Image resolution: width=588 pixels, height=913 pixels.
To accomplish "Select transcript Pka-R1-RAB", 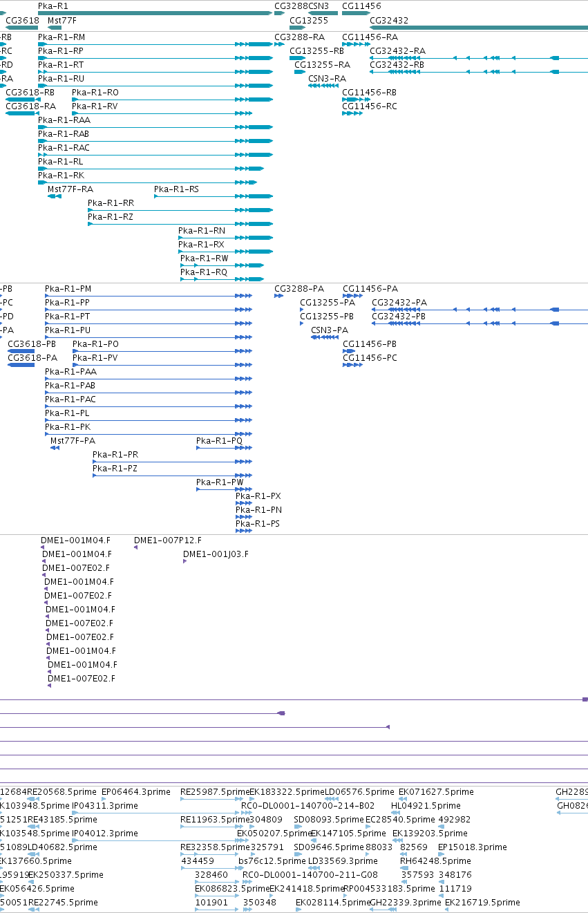I will pos(64,134).
